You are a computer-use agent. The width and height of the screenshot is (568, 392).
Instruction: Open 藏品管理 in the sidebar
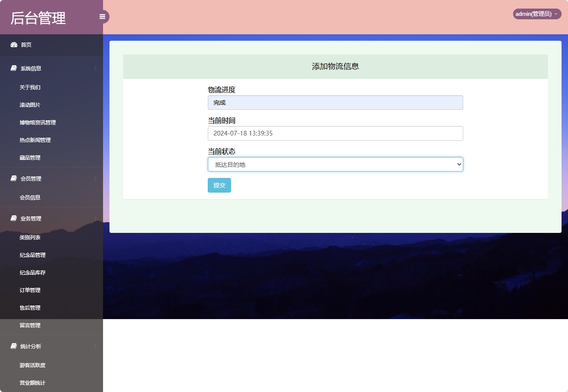(x=29, y=157)
